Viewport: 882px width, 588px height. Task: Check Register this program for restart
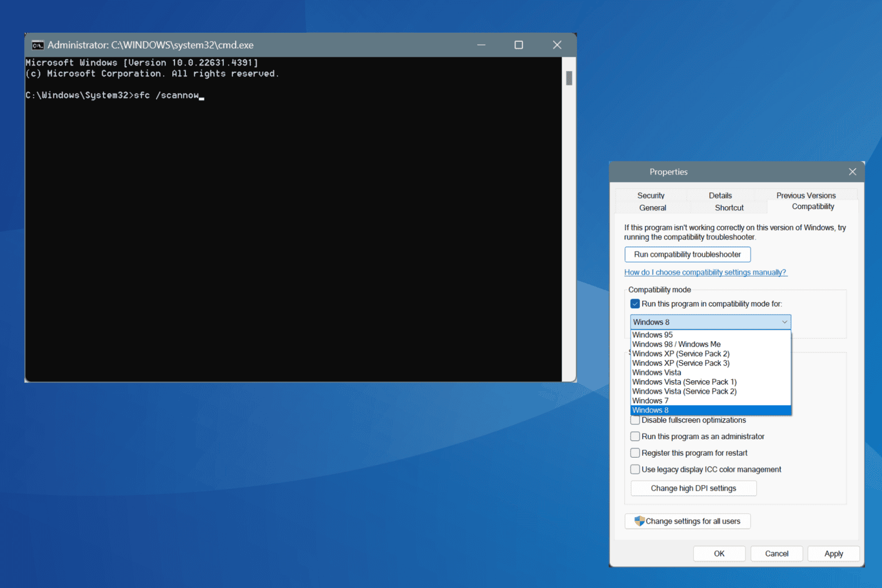tap(635, 453)
